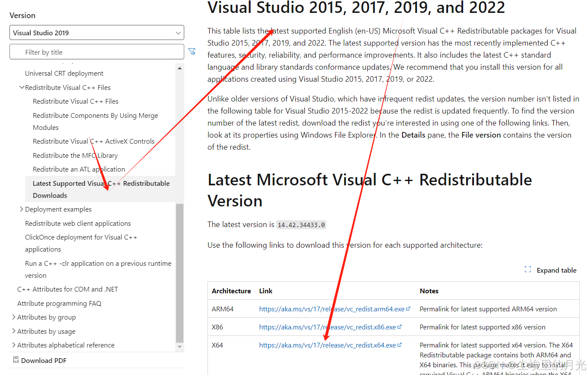Click the X86 architecture cell
Screen dimensions: 588x375
pyautogui.click(x=217, y=327)
